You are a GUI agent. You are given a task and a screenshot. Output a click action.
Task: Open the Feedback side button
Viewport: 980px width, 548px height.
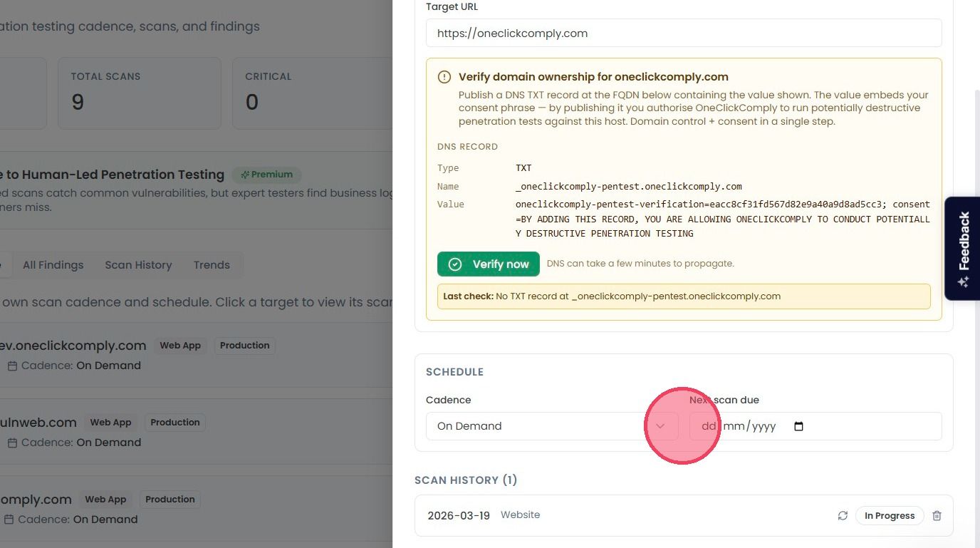pyautogui.click(x=963, y=249)
